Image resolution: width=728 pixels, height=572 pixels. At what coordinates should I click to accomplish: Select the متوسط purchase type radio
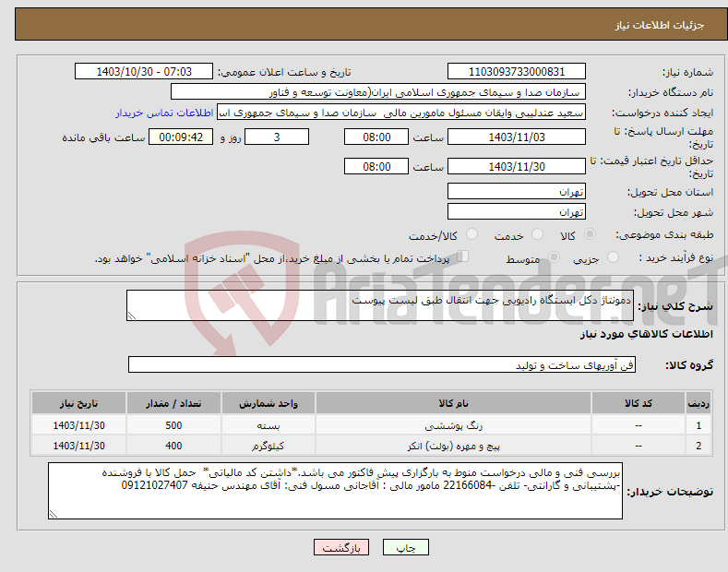coord(554,257)
